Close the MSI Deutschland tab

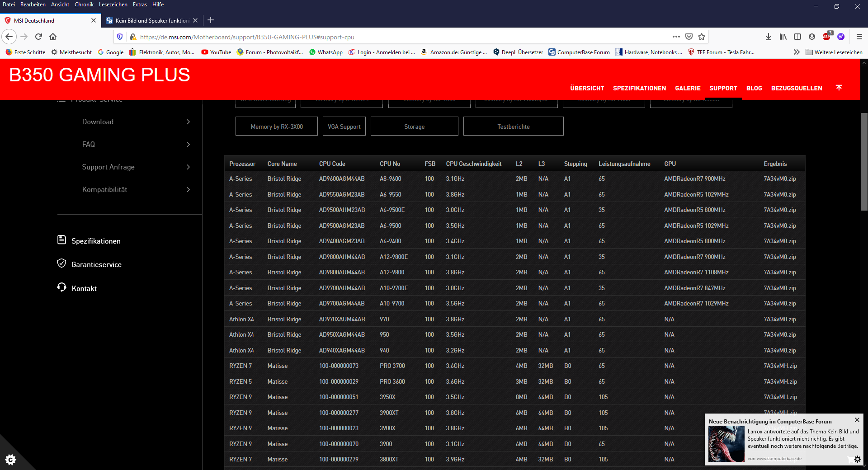[x=94, y=20]
